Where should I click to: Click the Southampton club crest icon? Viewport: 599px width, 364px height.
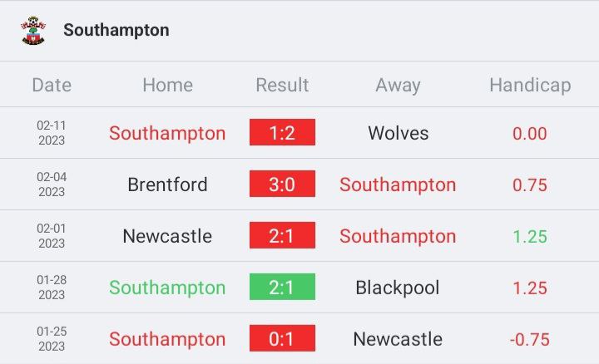(x=33, y=31)
